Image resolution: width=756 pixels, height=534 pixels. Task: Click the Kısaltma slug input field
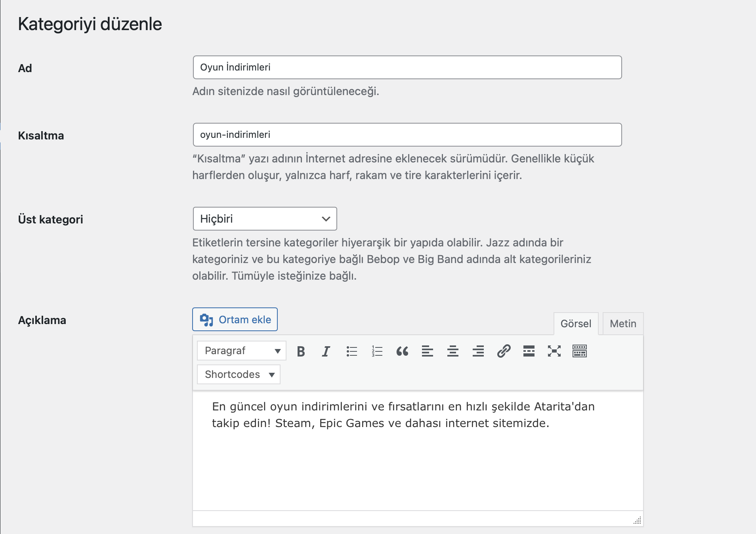[407, 135]
